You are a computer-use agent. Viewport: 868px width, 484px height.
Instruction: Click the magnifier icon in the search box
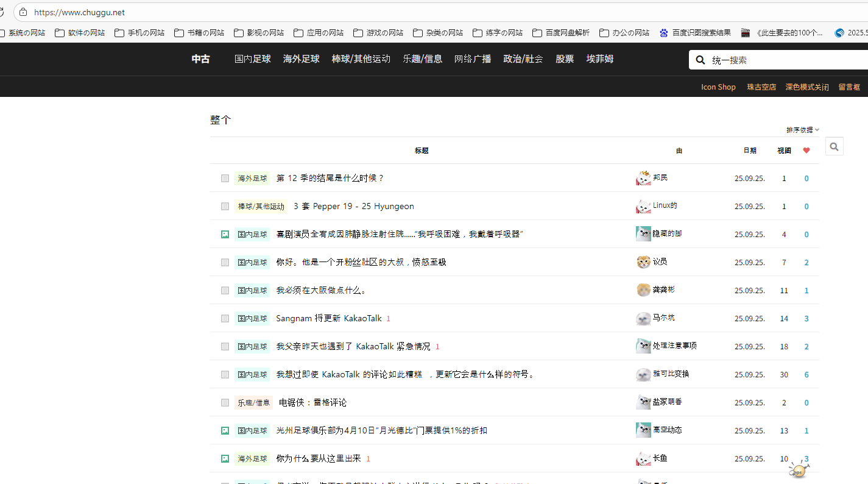click(700, 60)
